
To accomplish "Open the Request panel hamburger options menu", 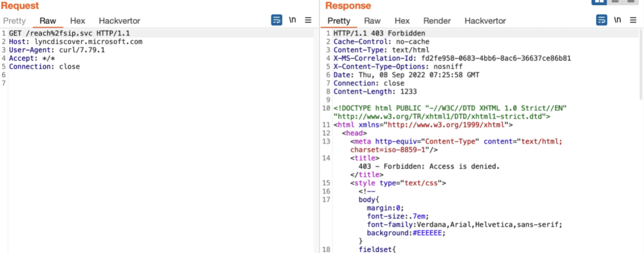I will 308,20.
